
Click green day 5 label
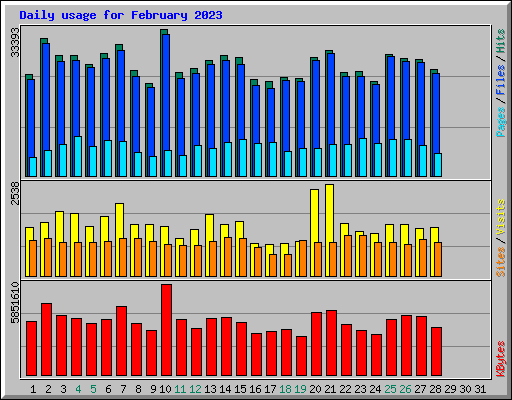[93, 389]
